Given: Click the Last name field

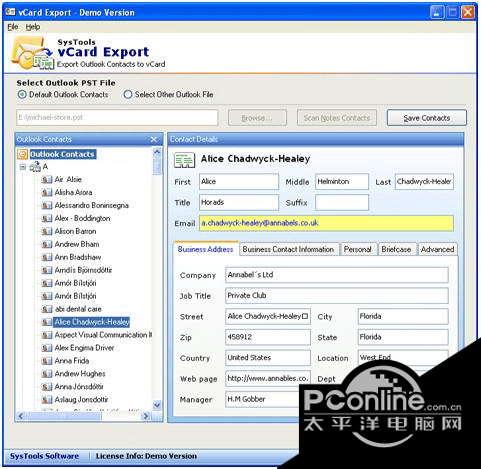Looking at the screenshot, I should [424, 182].
